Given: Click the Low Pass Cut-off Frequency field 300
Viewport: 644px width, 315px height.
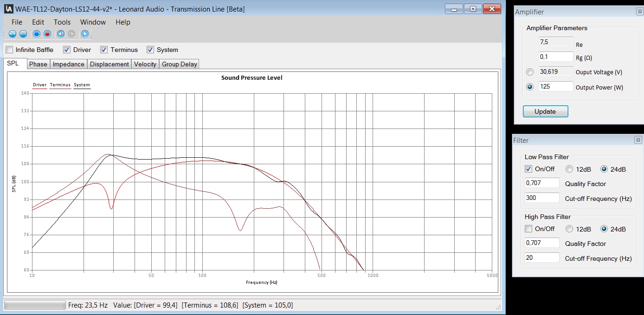Looking at the screenshot, I should [x=542, y=198].
